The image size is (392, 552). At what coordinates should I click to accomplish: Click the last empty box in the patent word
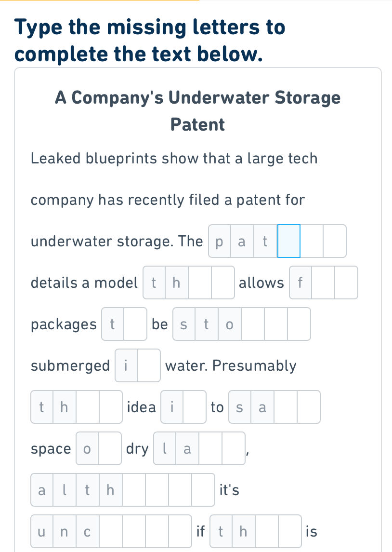coord(334,241)
